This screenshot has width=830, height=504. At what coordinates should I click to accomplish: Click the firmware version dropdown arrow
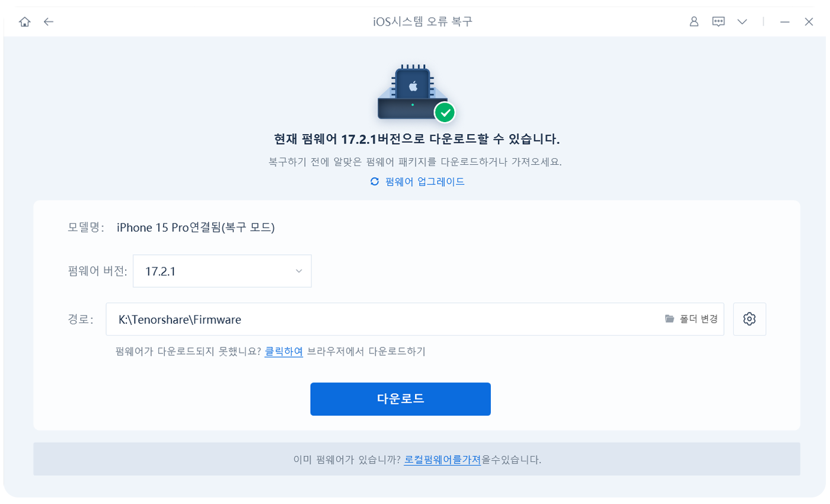point(298,272)
